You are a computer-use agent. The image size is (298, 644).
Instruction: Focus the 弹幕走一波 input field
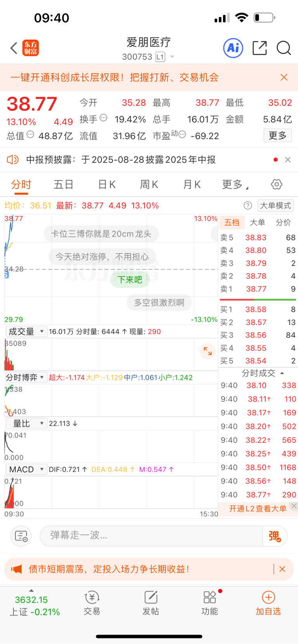151,536
